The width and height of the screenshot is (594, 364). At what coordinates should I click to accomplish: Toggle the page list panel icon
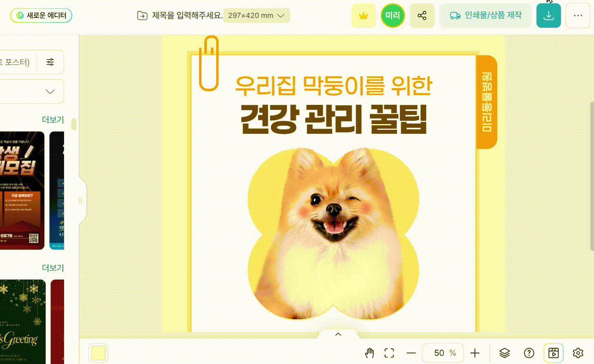(553, 353)
